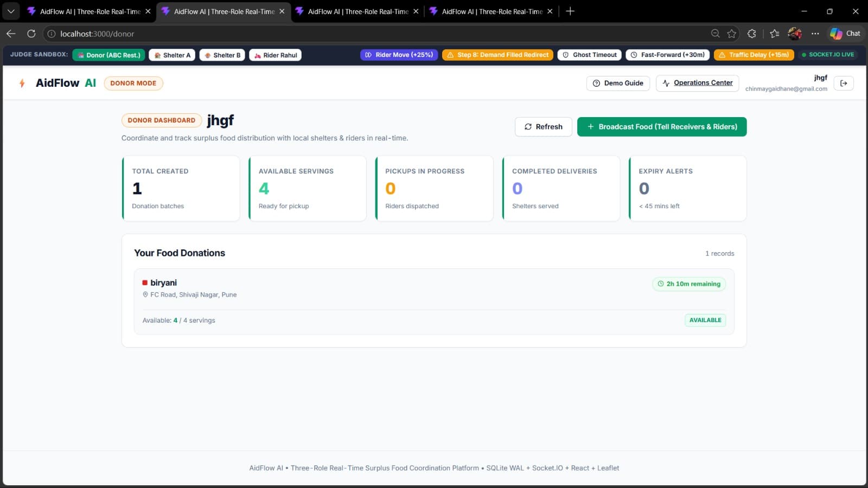
Task: Click the Expiry Alerts stat card
Action: [x=687, y=188]
